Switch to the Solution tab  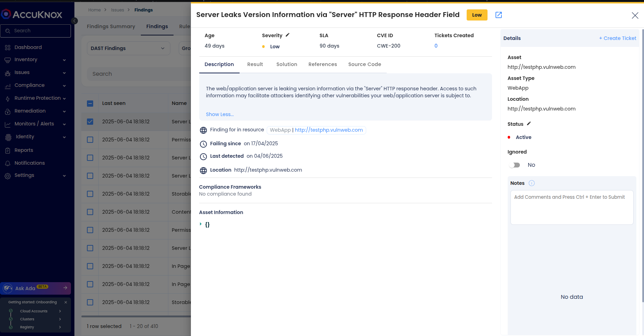click(287, 64)
